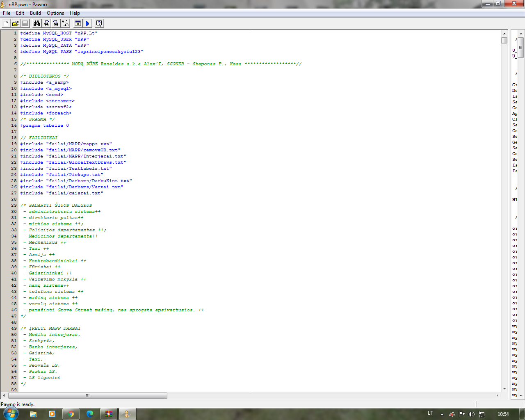Viewport: 525px width, 420px height.
Task: Click the Find binoculars icon
Action: [37, 23]
